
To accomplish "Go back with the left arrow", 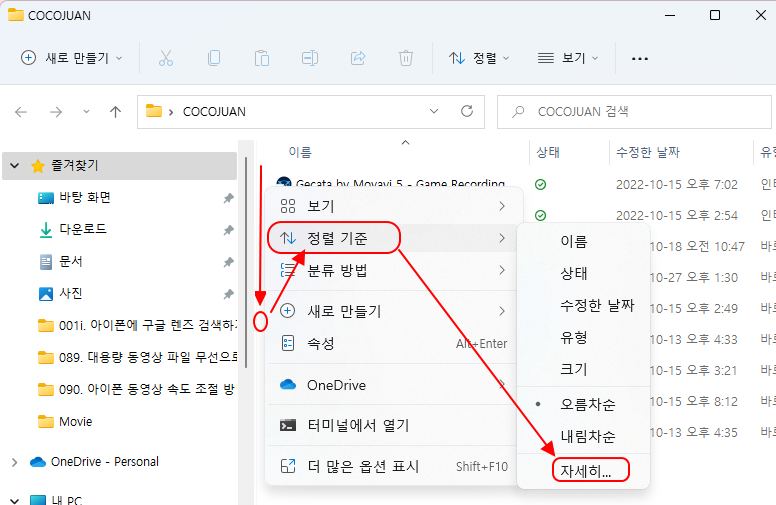I will pos(21,112).
